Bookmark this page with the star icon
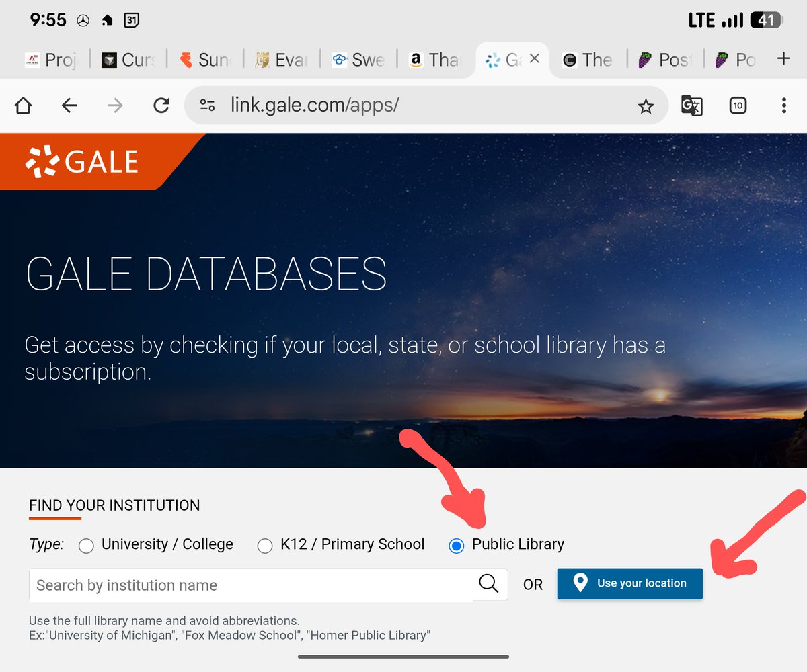 (646, 106)
